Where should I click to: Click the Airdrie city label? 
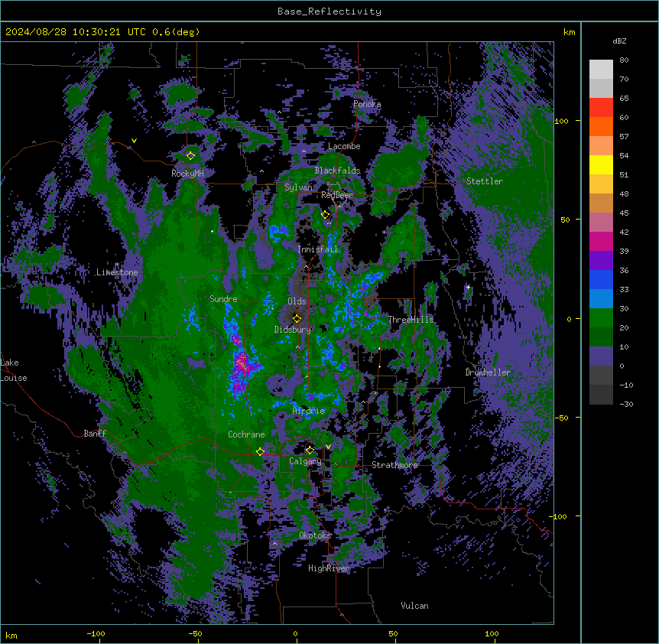[x=309, y=411]
